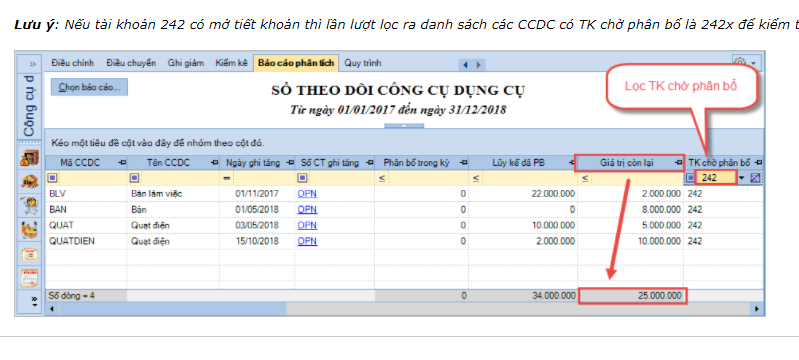Open the red-stamped document icon in sidebar
This screenshot has width=799, height=360.
click(x=31, y=278)
